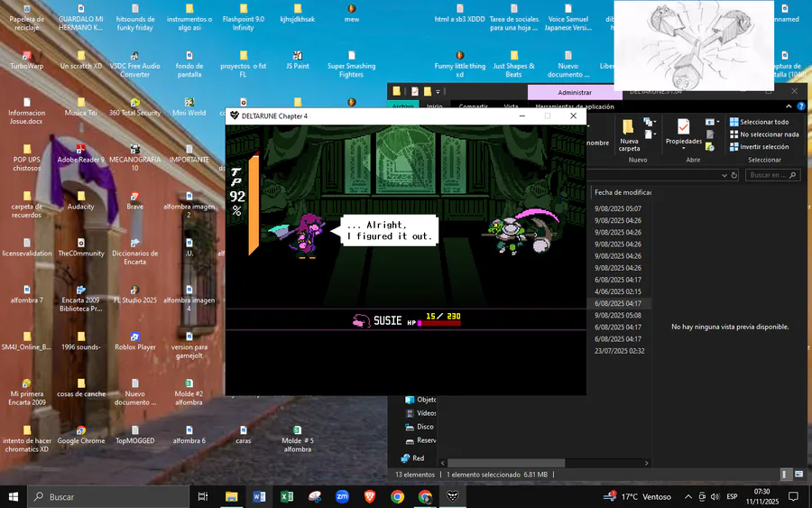The height and width of the screenshot is (508, 812).
Task: Switch to DELTARUNE taskbar icon
Action: (453, 496)
